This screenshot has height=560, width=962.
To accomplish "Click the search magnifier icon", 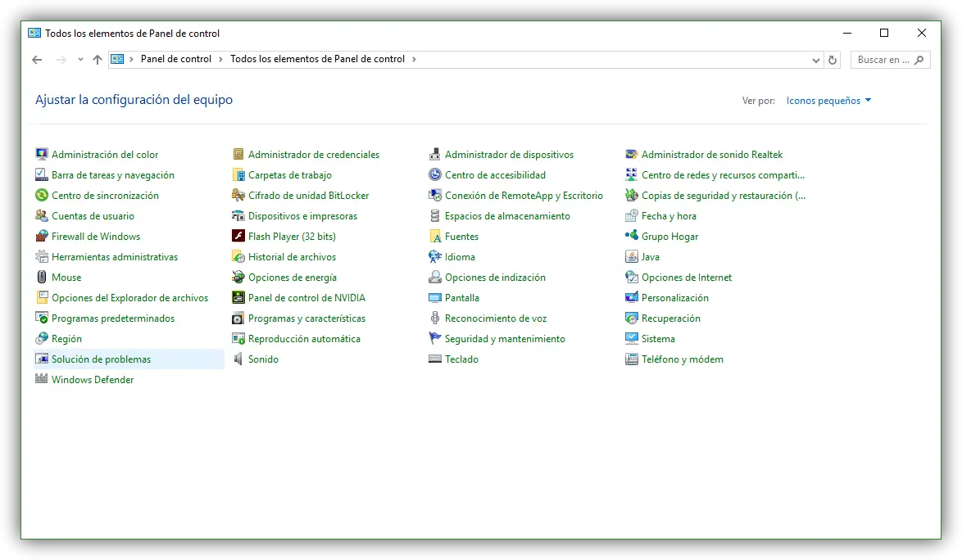I will coord(919,60).
